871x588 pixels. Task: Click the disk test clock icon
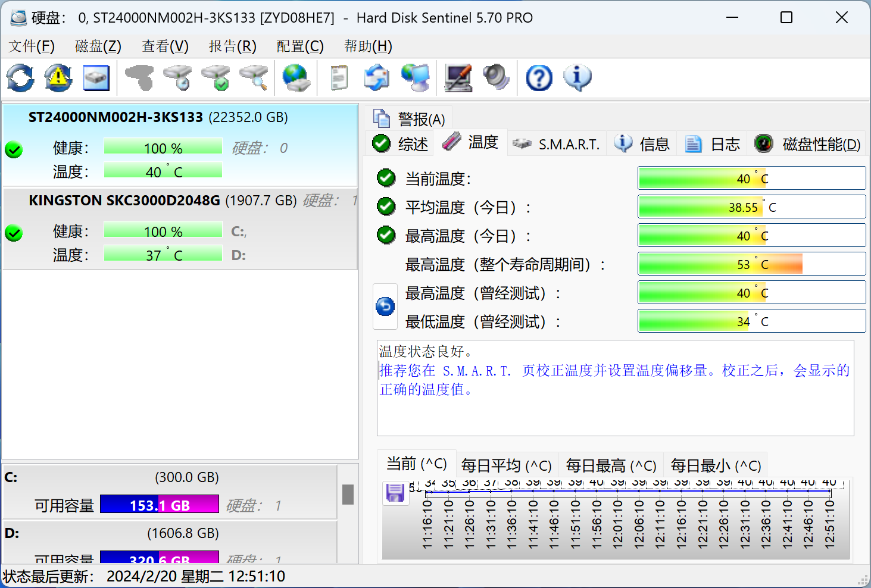[177, 78]
